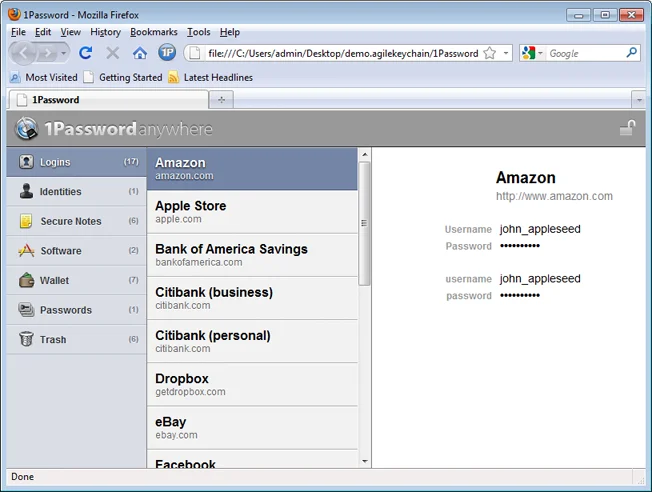This screenshot has width=652, height=492.
Task: Select the eBay login entry
Action: [x=252, y=428]
